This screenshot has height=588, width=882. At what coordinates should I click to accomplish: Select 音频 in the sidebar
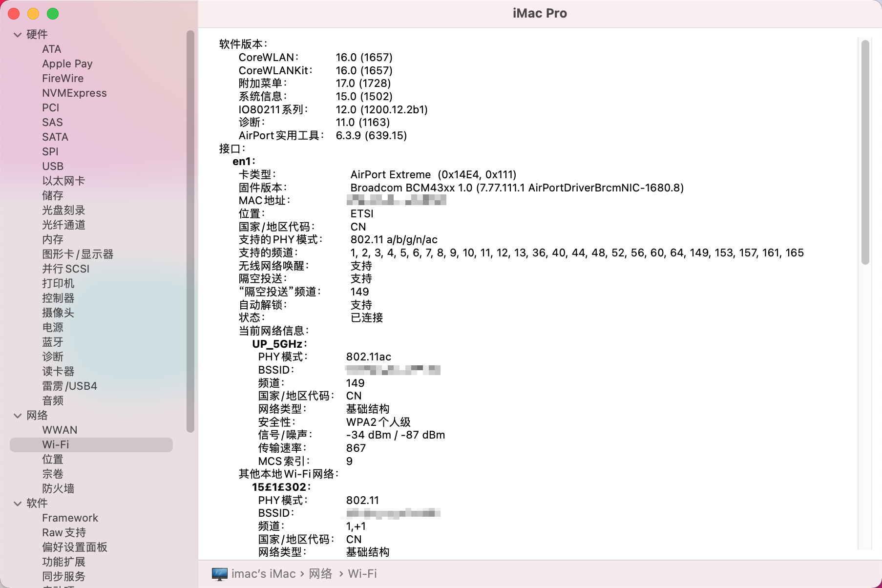coord(53,401)
